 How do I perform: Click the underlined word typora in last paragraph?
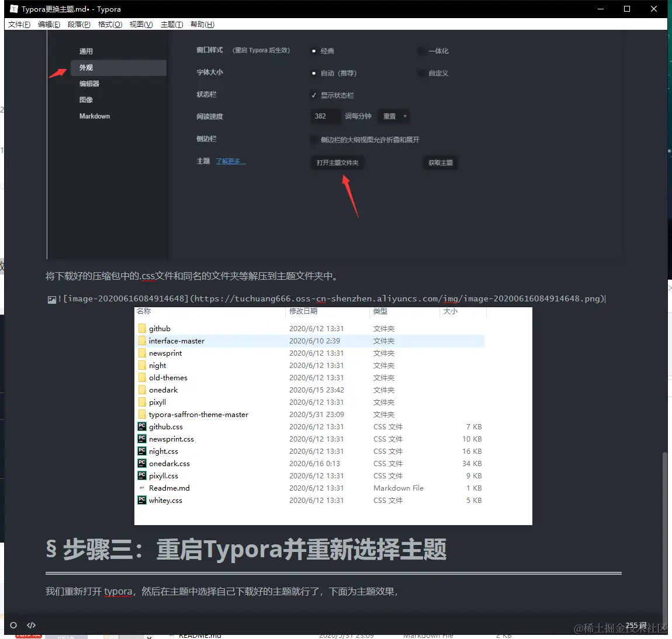coord(118,592)
